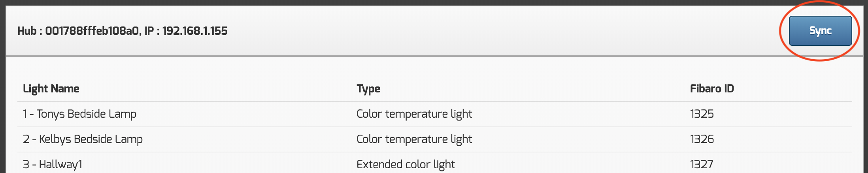The image size is (868, 173).
Task: Click Fibaro ID 1327
Action: [702, 164]
